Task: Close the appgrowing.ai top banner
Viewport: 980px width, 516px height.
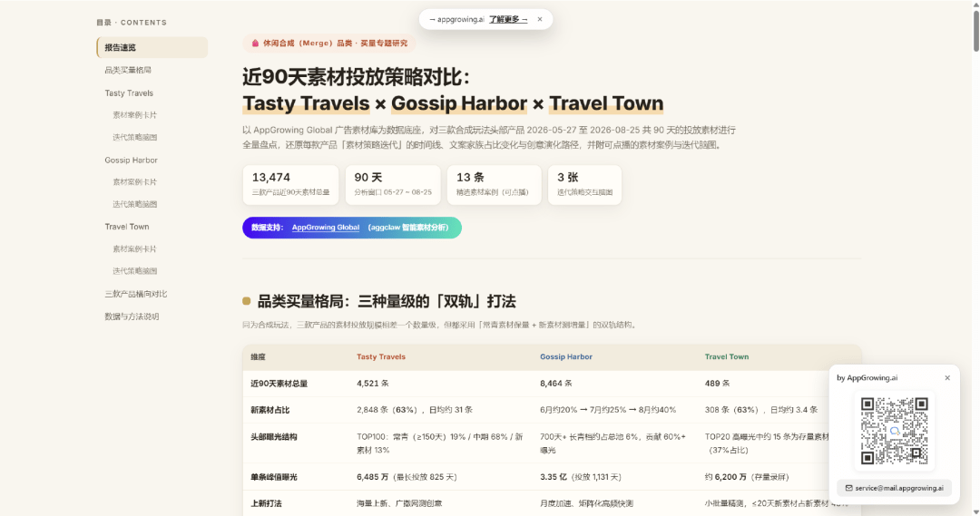Action: pyautogui.click(x=540, y=19)
